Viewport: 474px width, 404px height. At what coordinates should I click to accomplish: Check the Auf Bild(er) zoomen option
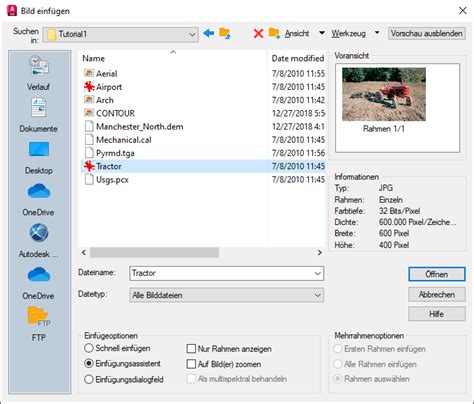191,364
